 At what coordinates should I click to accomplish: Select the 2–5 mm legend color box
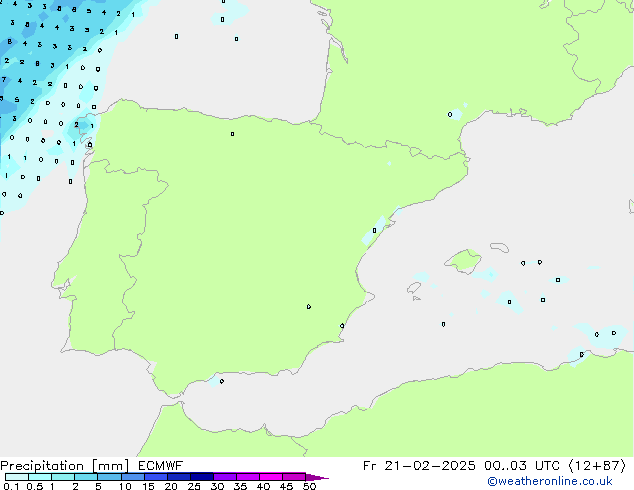86,477
